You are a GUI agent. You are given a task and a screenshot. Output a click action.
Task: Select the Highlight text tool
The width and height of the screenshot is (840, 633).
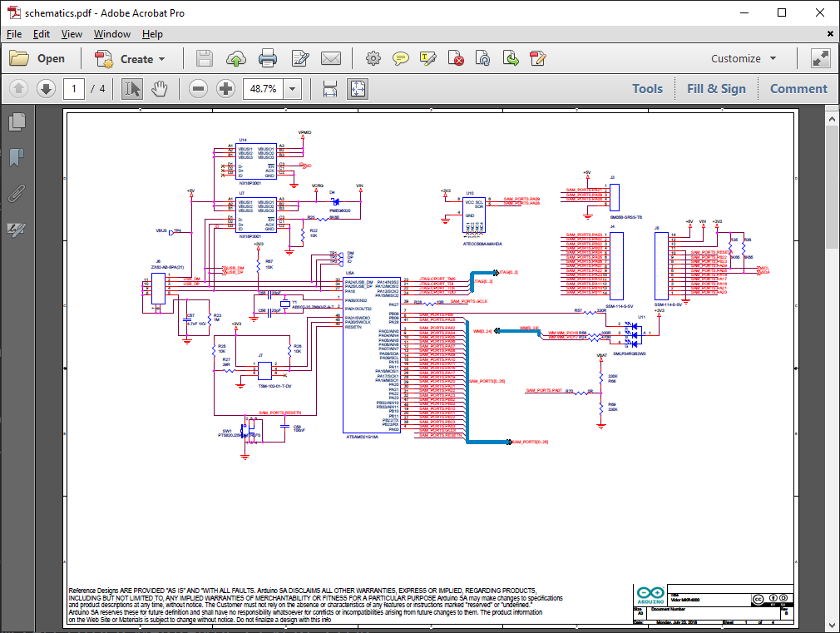(428, 58)
